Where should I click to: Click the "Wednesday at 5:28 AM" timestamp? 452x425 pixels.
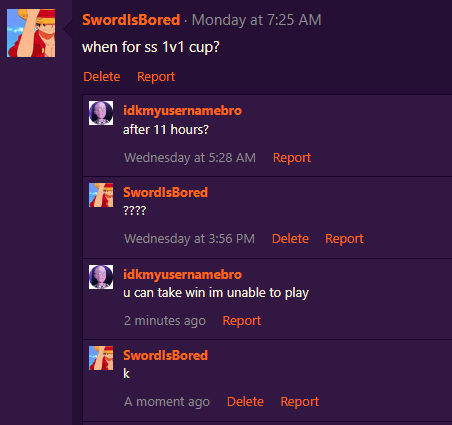(190, 158)
